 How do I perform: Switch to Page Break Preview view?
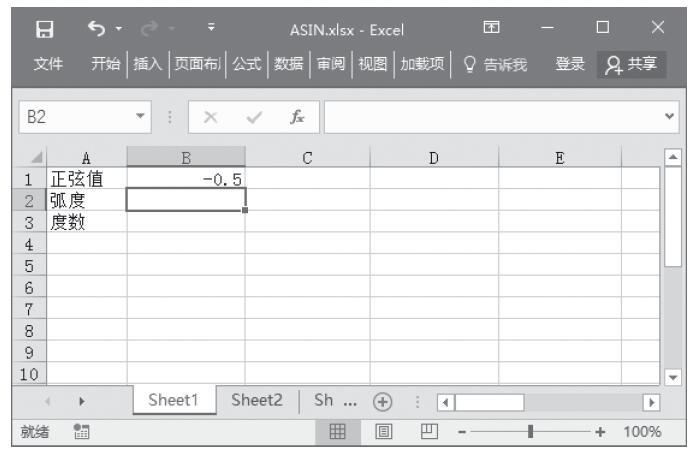point(418,432)
